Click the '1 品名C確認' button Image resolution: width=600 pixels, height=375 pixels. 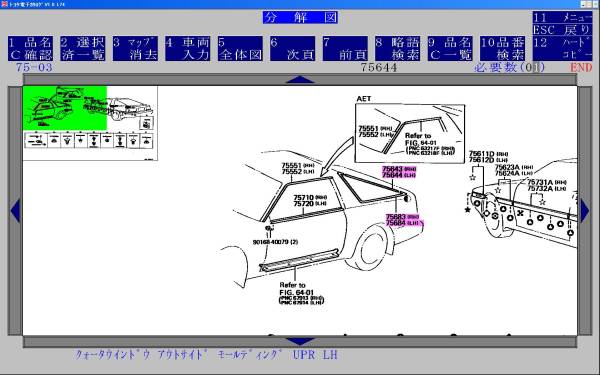(30, 49)
